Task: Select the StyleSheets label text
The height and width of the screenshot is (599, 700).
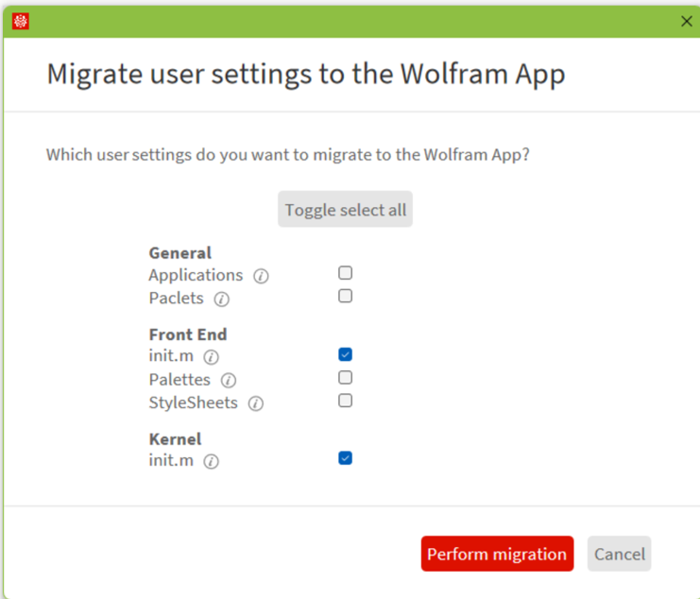Action: pyautogui.click(x=193, y=402)
